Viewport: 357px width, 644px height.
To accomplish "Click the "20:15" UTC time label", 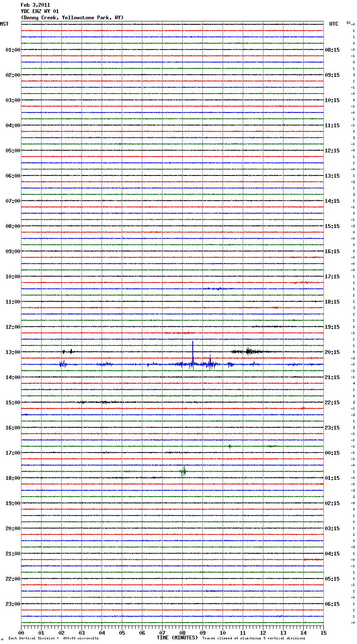I will click(x=332, y=352).
